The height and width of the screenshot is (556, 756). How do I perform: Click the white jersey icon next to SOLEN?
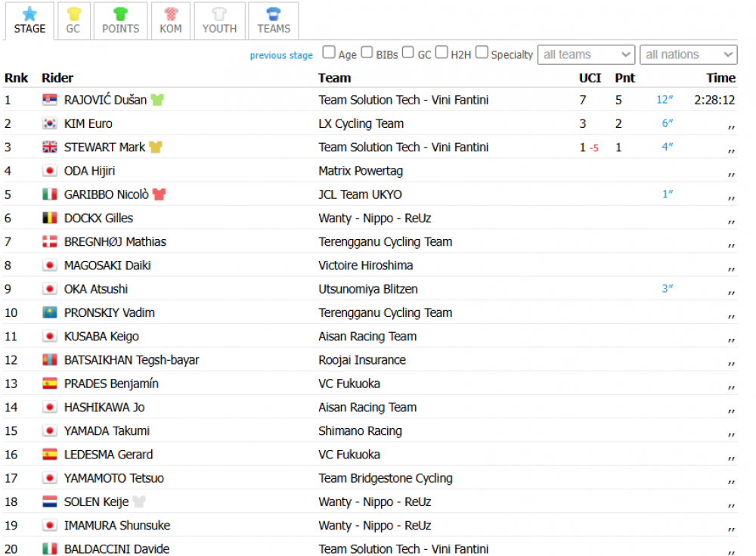click(x=139, y=502)
